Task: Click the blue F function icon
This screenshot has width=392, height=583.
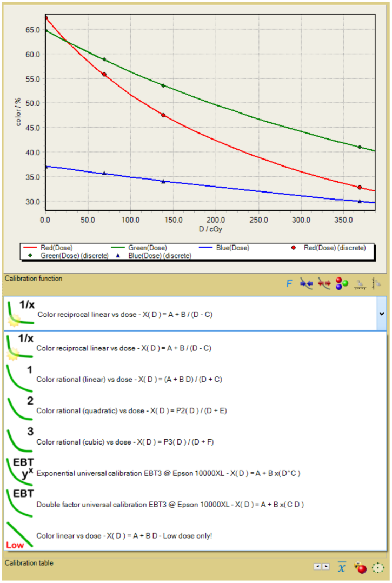Action: click(289, 284)
